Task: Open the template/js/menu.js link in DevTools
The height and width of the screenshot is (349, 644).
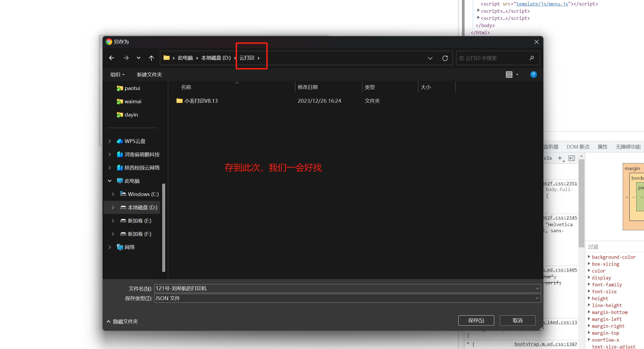Action: [x=542, y=4]
